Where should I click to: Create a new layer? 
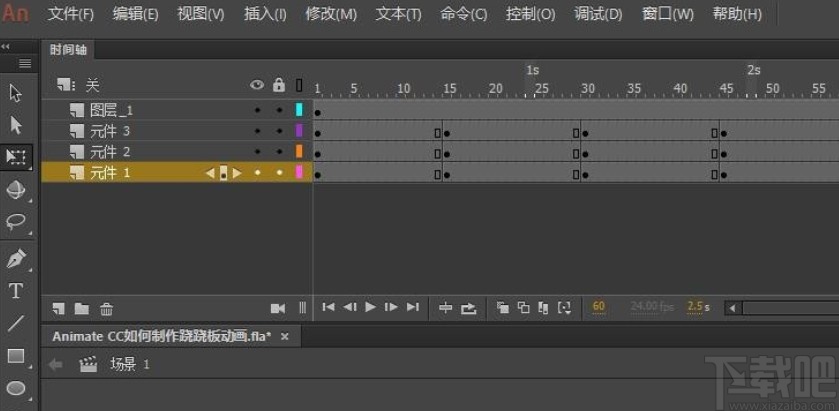(x=58, y=308)
